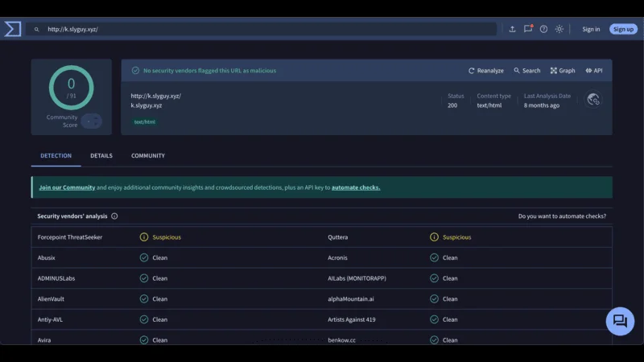Click the URL search input field

pyautogui.click(x=266, y=29)
